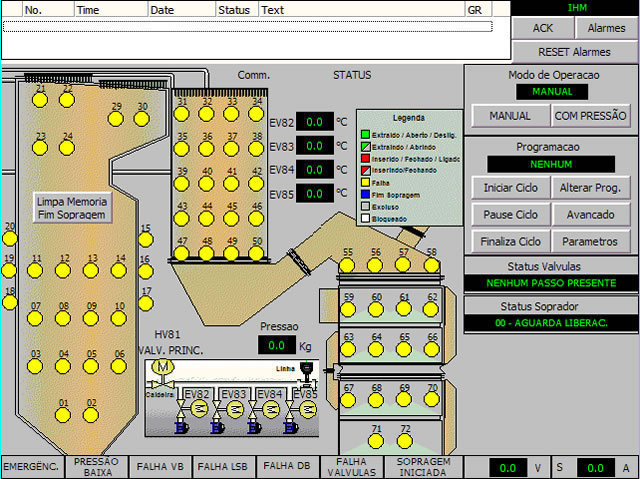Click sootblower indicator 72

(404, 441)
